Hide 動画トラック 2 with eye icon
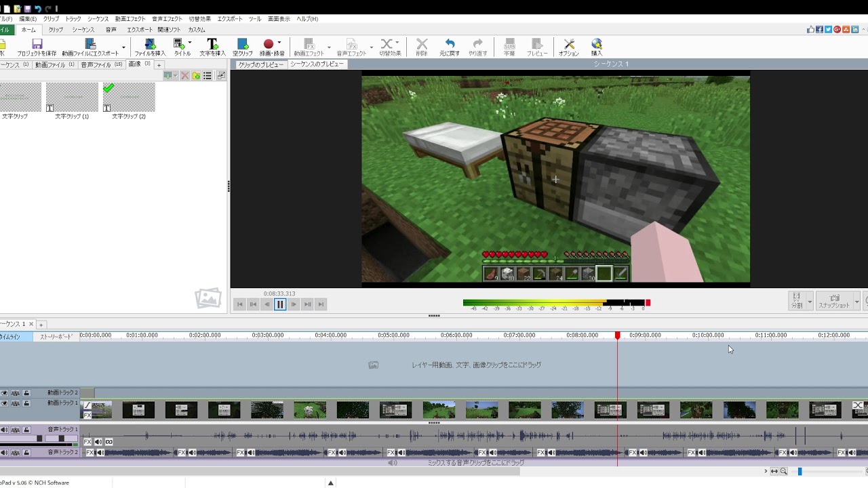868x488 pixels. coord(5,393)
